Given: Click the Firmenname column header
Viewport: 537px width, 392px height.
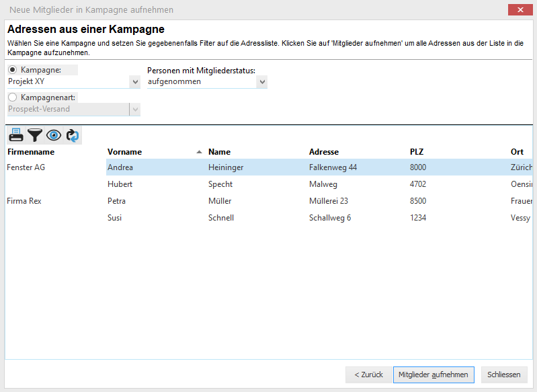Looking at the screenshot, I should pos(30,152).
